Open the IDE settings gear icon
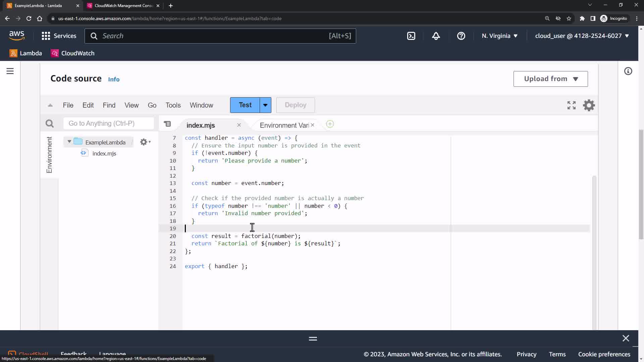Image resolution: width=644 pixels, height=362 pixels. 589,105
